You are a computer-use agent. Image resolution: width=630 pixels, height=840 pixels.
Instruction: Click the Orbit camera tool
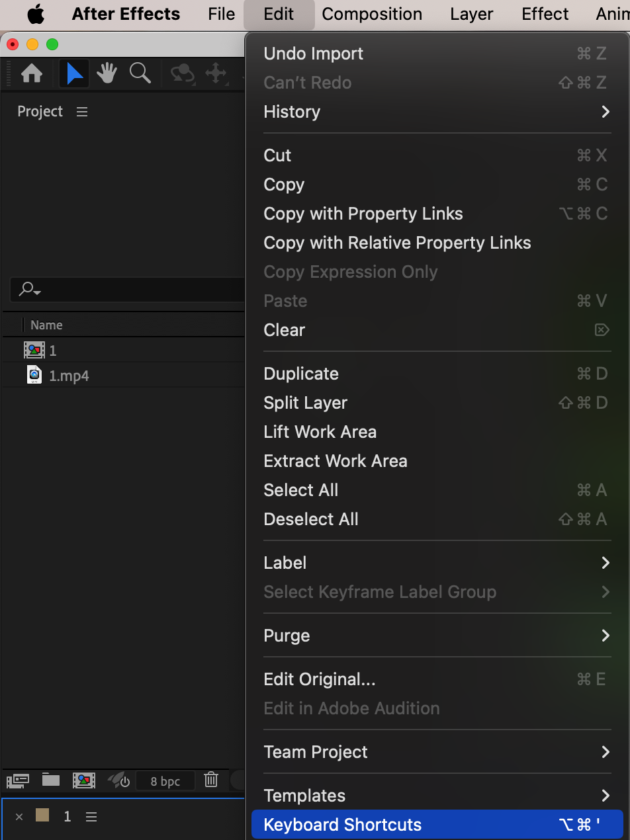(x=182, y=73)
